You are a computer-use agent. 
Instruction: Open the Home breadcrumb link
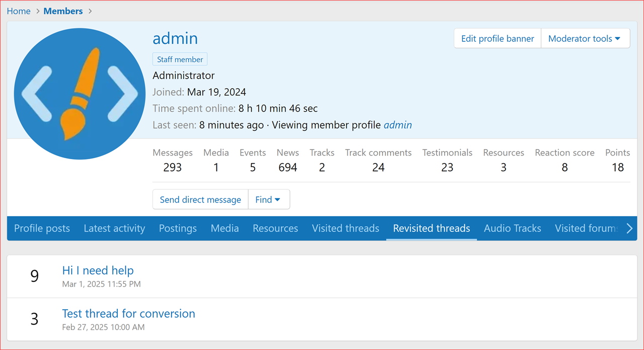pyautogui.click(x=19, y=11)
